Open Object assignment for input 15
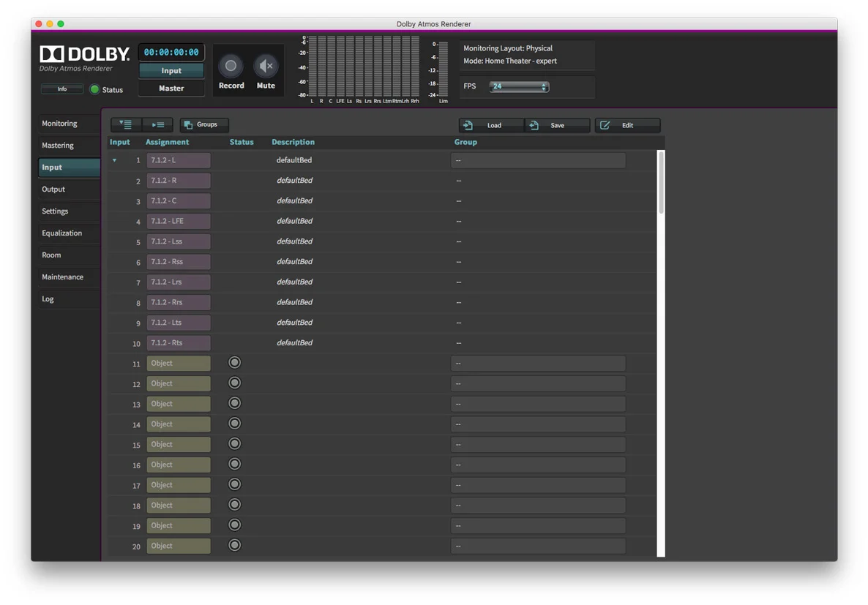 pos(179,445)
